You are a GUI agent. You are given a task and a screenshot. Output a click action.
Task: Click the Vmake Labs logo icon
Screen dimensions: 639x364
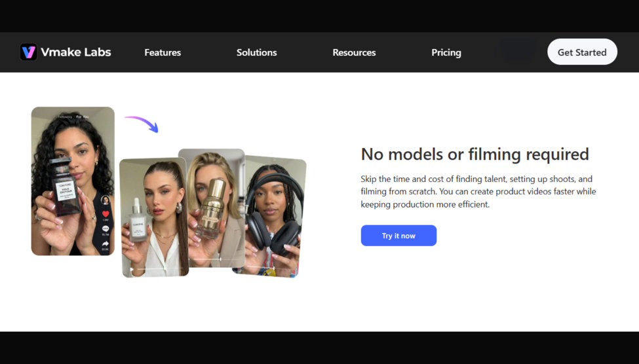29,52
